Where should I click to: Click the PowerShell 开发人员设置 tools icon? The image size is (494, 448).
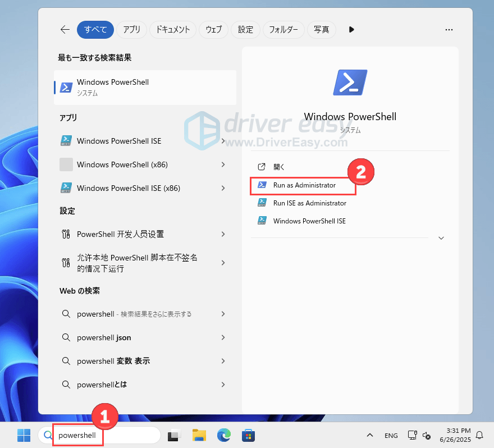pyautogui.click(x=66, y=234)
